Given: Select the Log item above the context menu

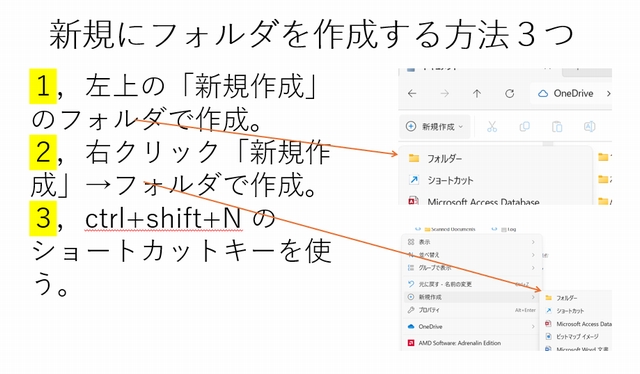Looking at the screenshot, I should coord(508,229).
